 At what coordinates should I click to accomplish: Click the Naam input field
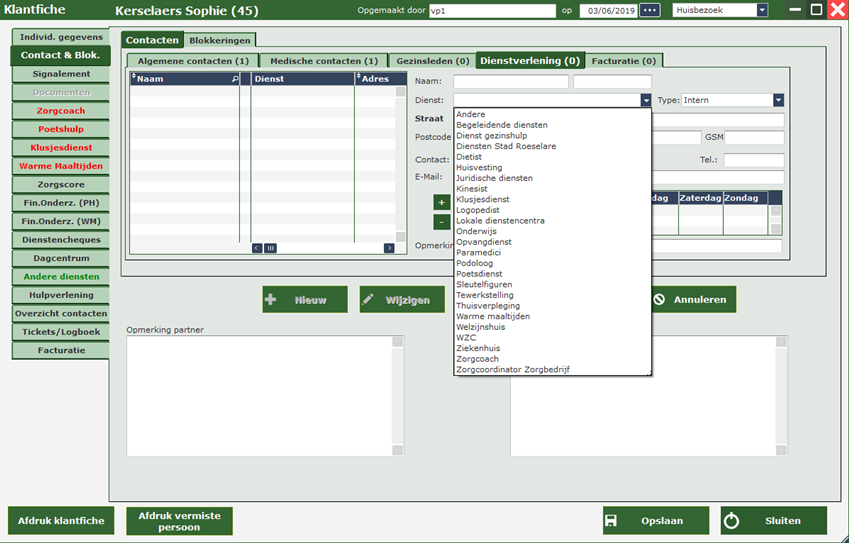510,82
